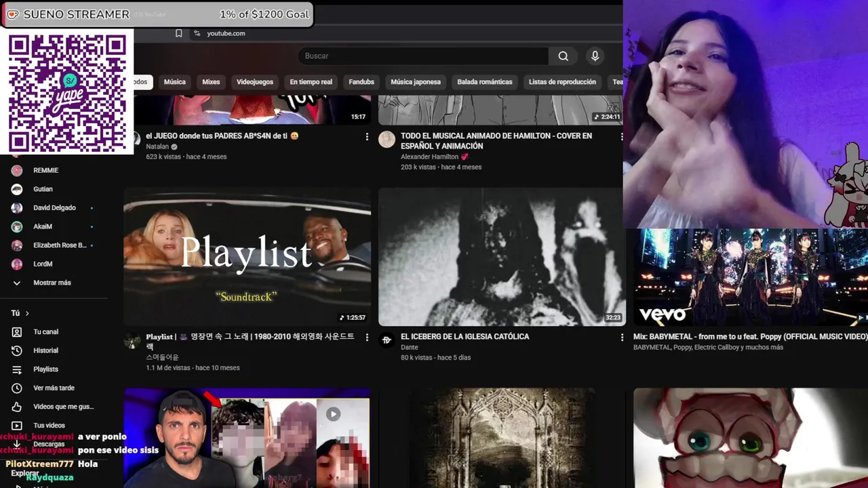Open EL ICEBERG DE LA IGLESIA CATÓLICA title

(465, 337)
